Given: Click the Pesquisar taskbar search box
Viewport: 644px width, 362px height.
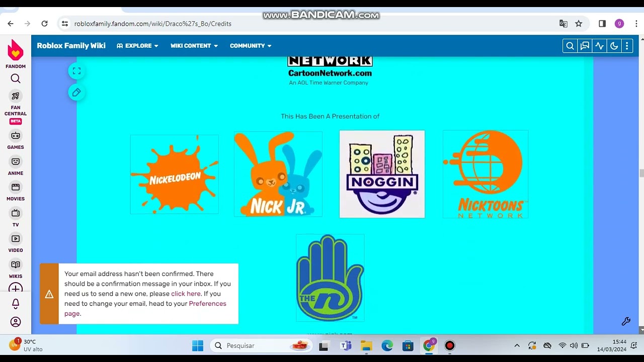Looking at the screenshot, I should tap(261, 346).
